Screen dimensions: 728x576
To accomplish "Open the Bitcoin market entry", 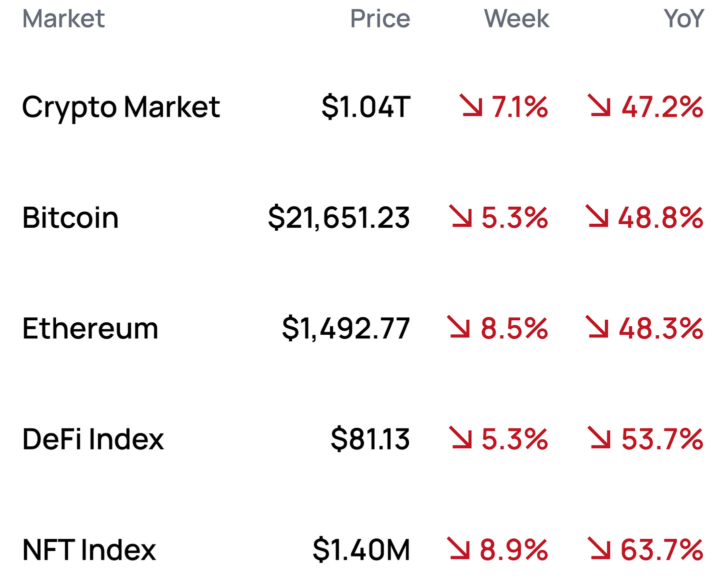I will (x=70, y=218).
